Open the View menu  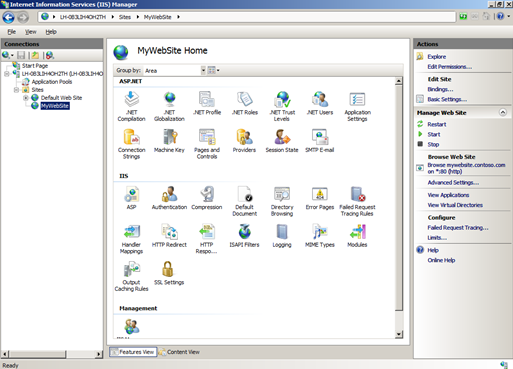[31, 32]
